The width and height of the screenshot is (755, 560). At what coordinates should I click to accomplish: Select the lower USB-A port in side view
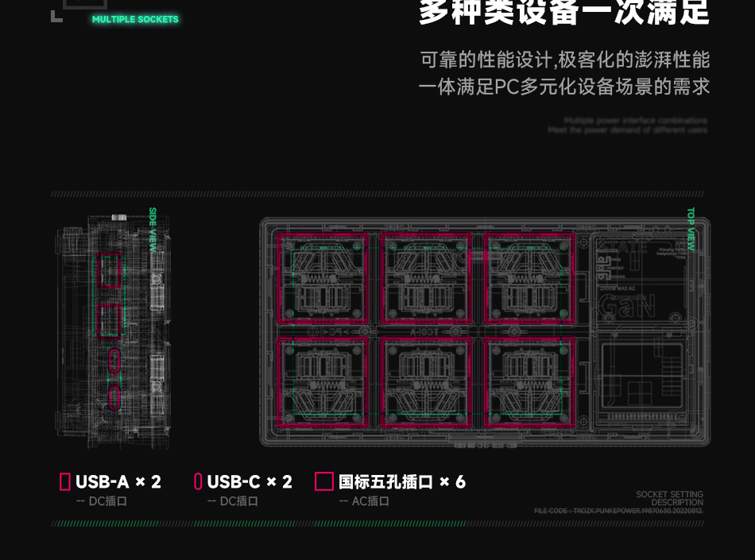click(x=109, y=321)
